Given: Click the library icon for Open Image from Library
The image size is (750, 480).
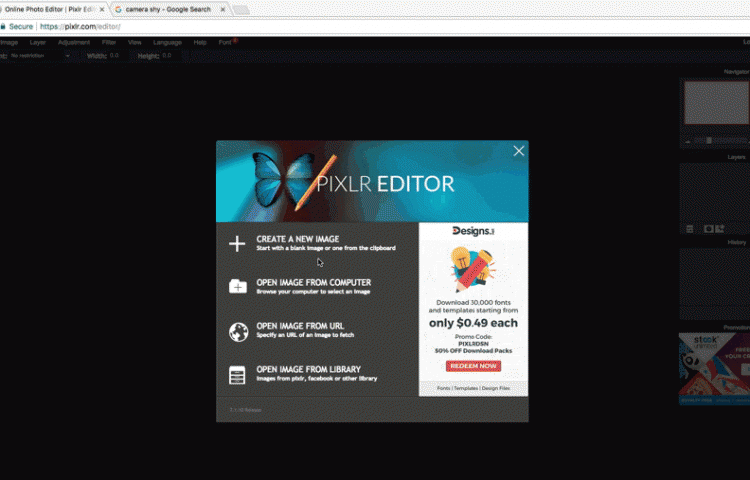Looking at the screenshot, I should pos(237,375).
